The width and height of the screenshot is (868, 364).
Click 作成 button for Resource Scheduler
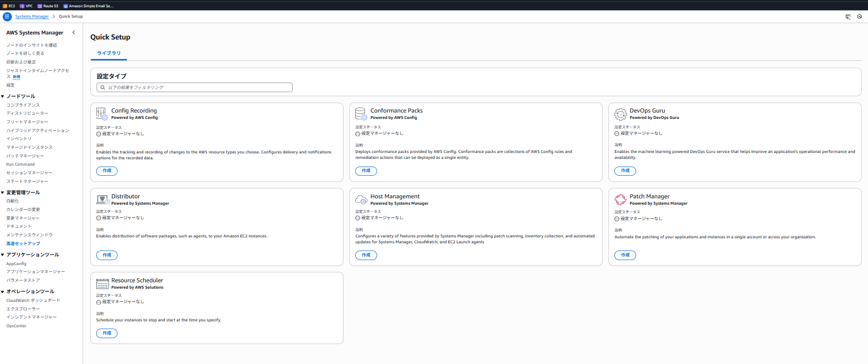107,333
